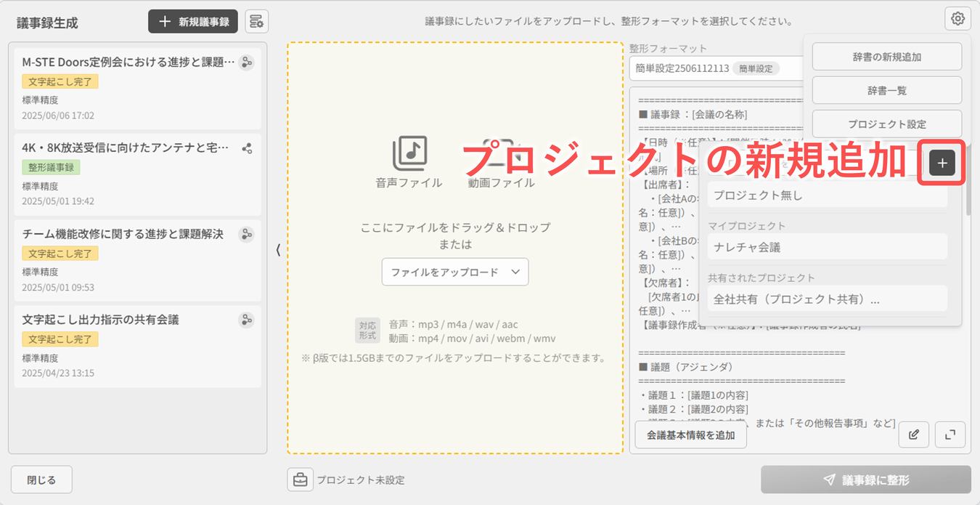
Task: Open プロジェクト設定 from the settings menu
Action: (x=886, y=124)
